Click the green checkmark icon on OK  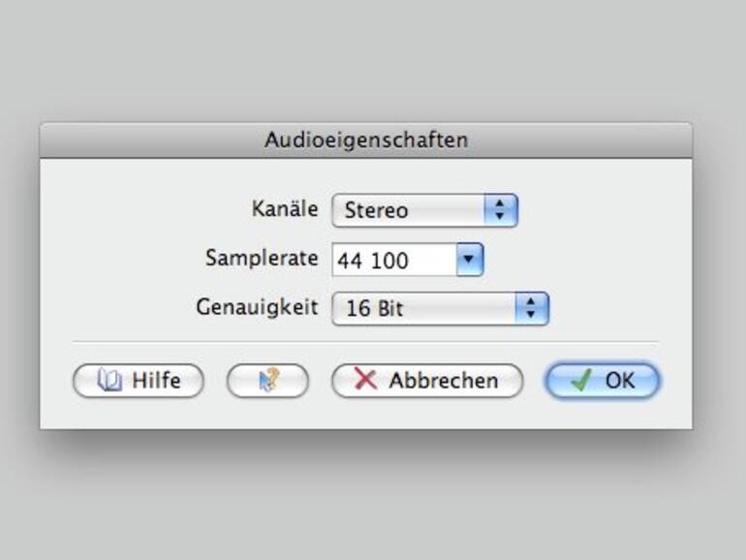pyautogui.click(x=581, y=381)
